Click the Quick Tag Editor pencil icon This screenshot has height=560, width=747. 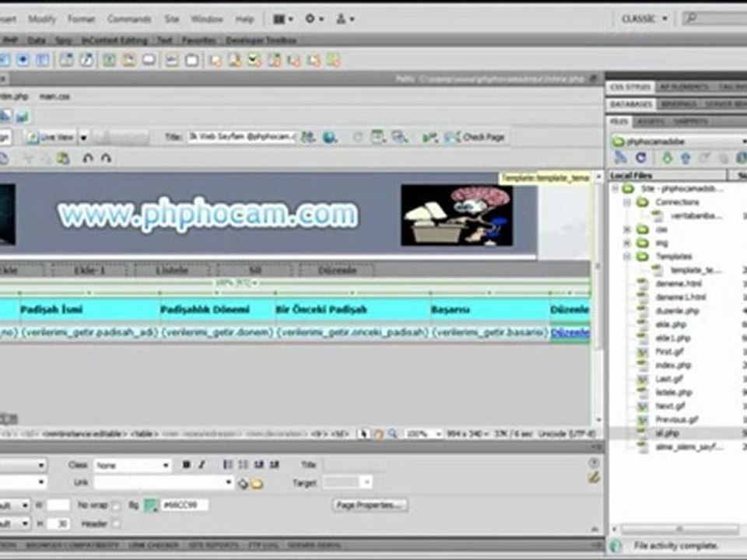[593, 477]
